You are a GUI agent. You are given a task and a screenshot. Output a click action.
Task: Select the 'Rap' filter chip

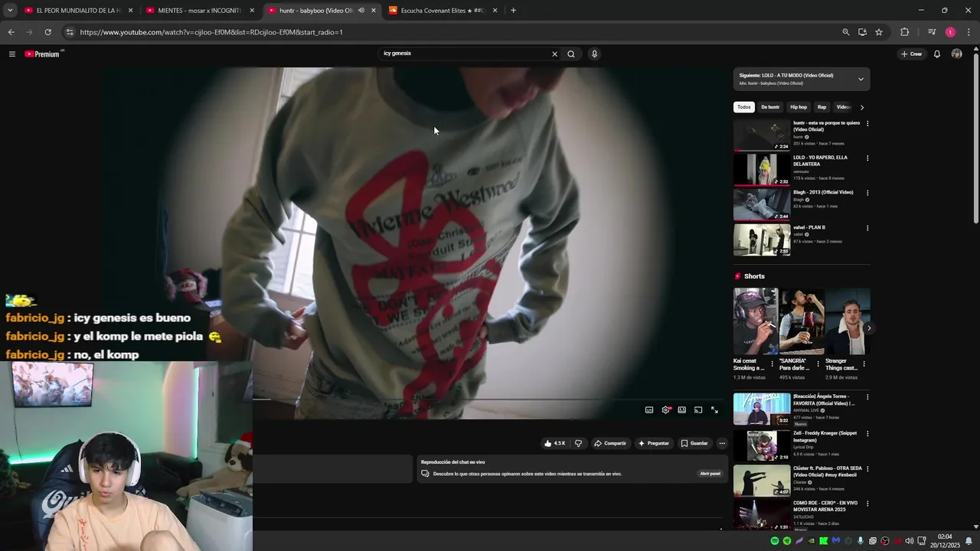pyautogui.click(x=822, y=107)
